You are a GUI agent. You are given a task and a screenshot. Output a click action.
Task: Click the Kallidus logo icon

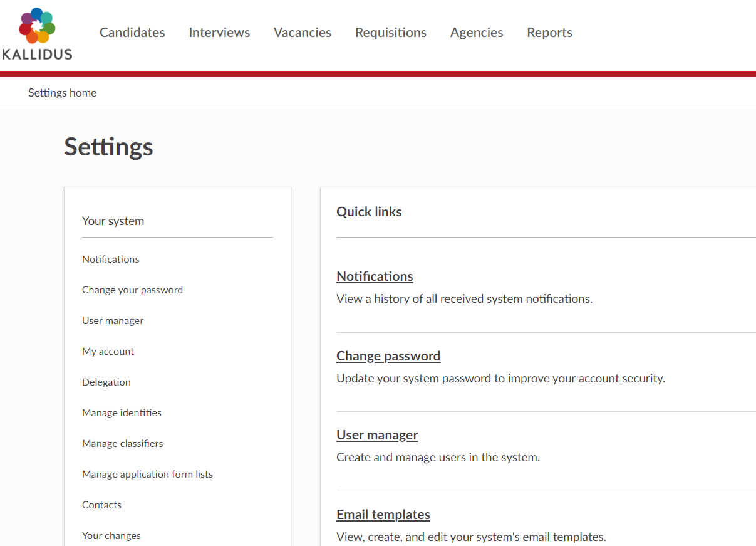[37, 26]
